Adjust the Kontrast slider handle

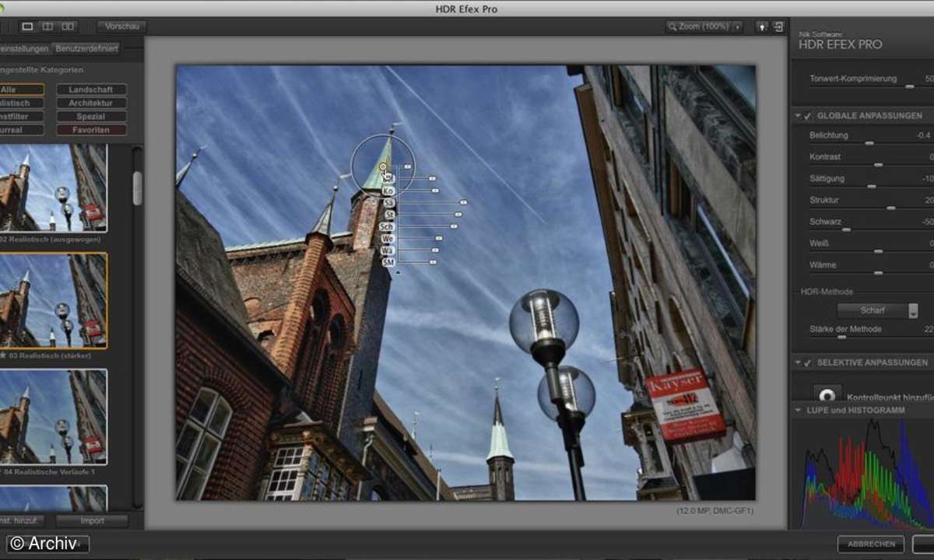tap(878, 165)
